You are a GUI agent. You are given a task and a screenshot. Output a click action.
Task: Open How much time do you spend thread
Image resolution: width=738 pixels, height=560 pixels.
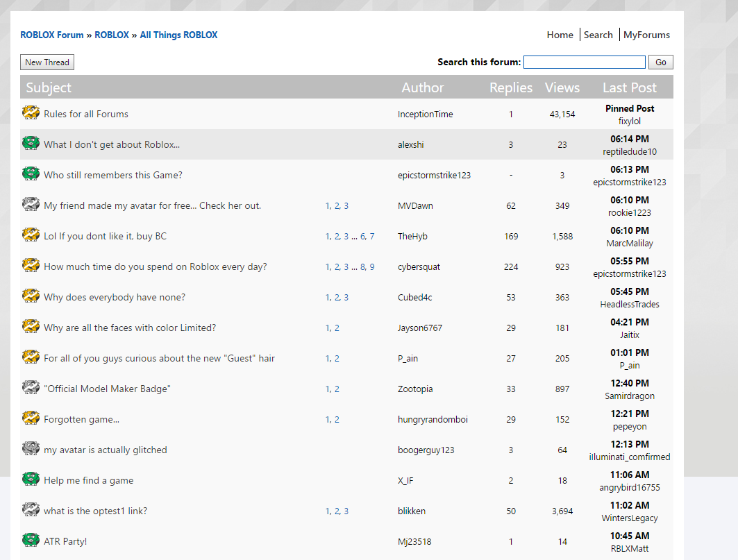[156, 267]
